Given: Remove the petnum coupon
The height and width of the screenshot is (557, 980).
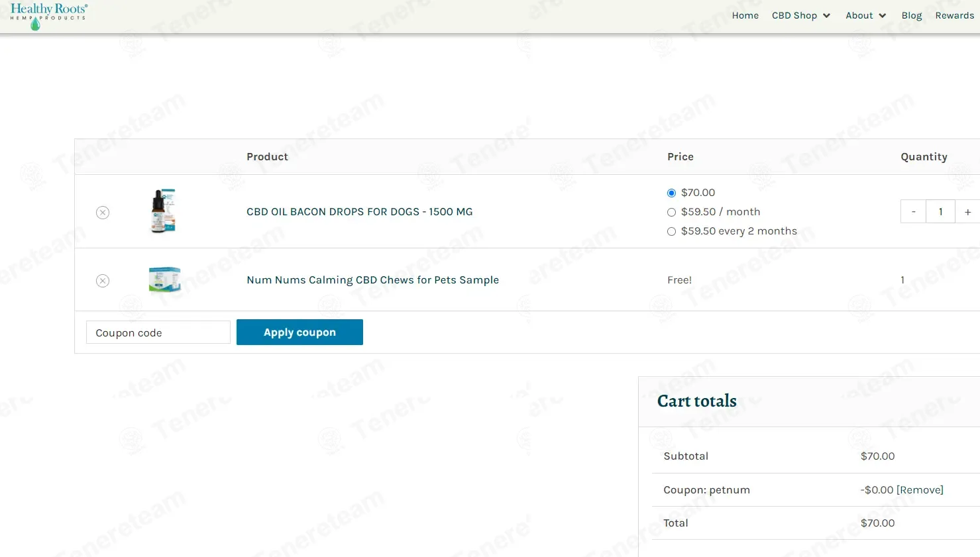Looking at the screenshot, I should pos(920,490).
